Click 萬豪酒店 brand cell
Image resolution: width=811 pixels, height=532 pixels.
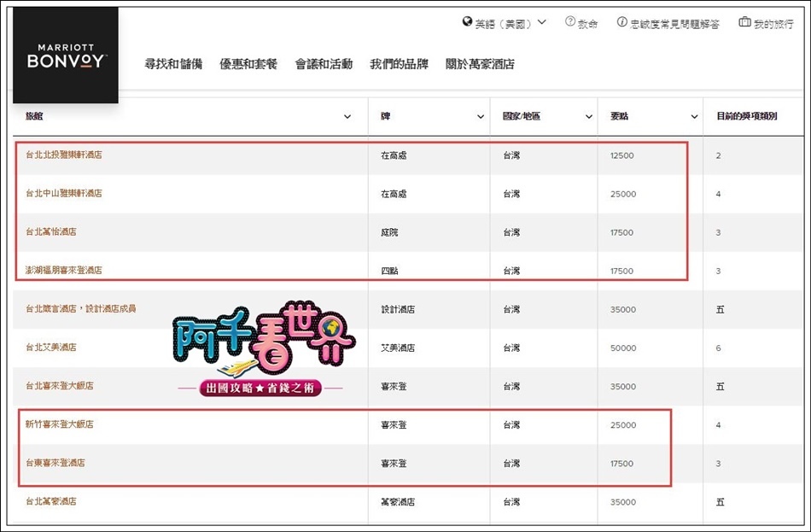(398, 502)
